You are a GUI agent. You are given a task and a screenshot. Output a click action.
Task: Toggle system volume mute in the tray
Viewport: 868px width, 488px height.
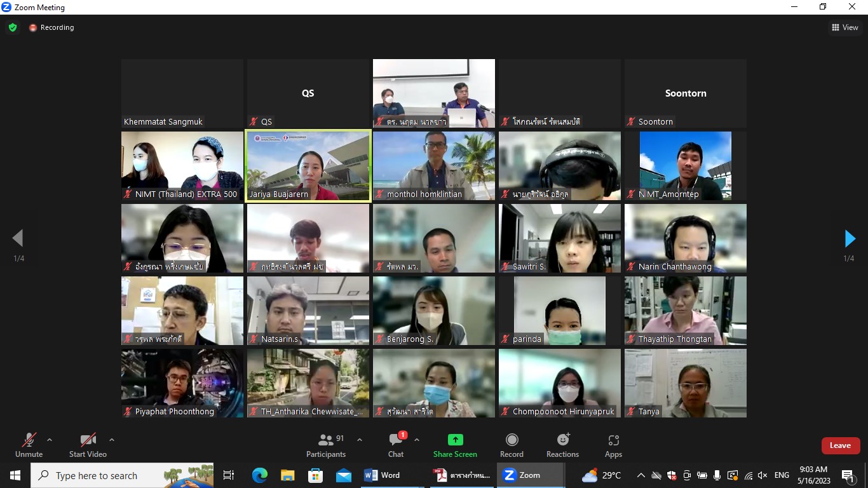763,475
